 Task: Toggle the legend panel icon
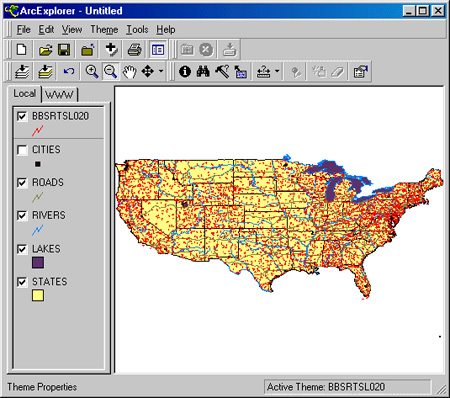pos(158,50)
